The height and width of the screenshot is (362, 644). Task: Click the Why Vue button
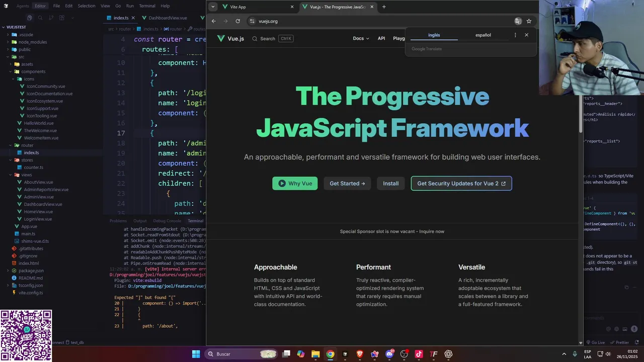(295, 184)
